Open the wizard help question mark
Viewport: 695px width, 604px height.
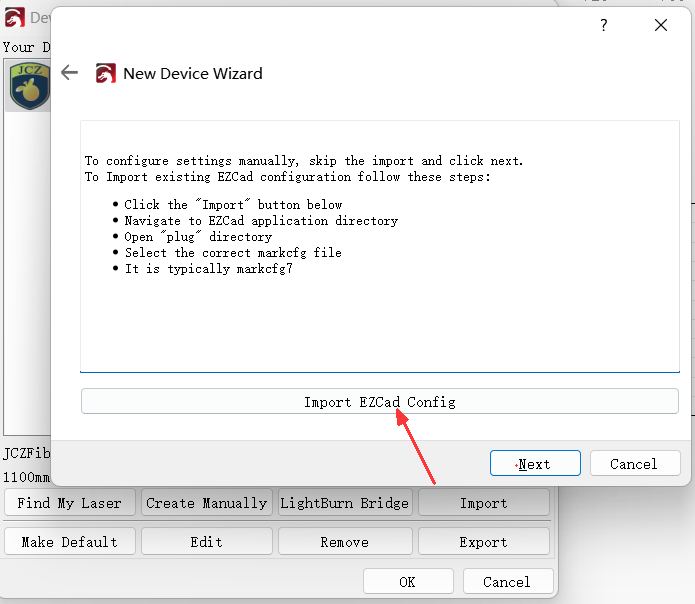603,25
